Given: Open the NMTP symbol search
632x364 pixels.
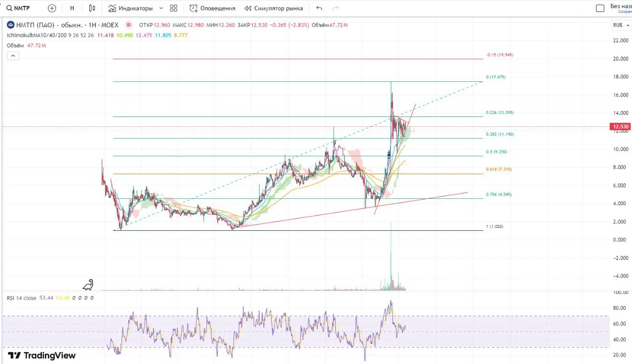Looking at the screenshot, I should [19, 8].
